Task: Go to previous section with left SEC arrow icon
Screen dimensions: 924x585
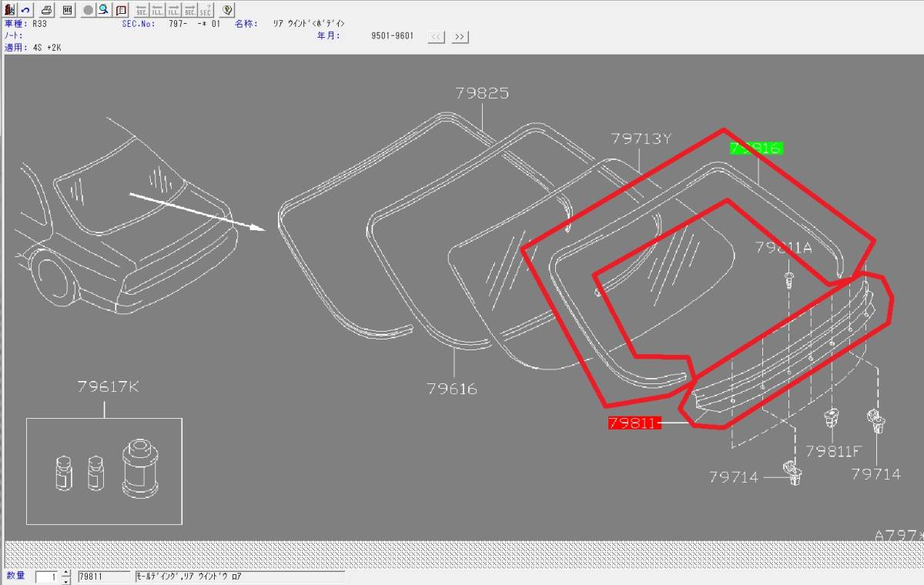Action: coord(142,10)
